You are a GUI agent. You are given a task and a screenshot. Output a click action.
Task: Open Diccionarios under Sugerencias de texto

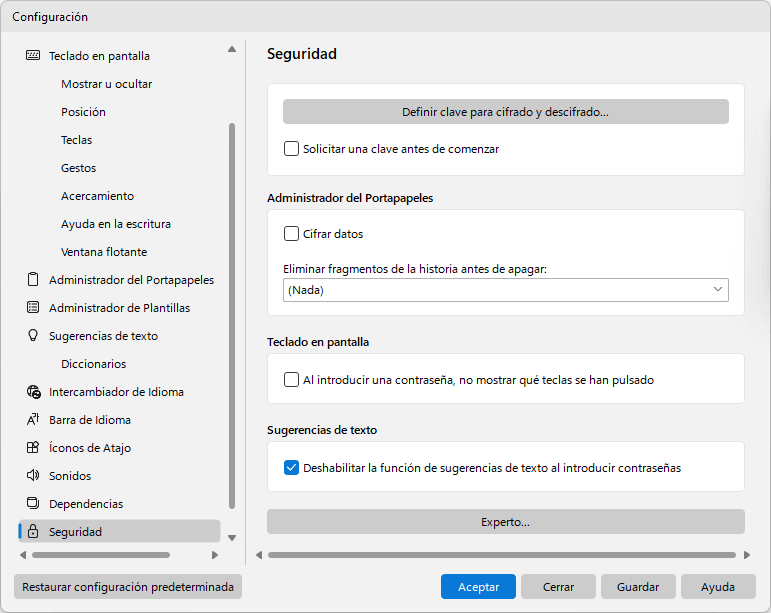pyautogui.click(x=93, y=364)
